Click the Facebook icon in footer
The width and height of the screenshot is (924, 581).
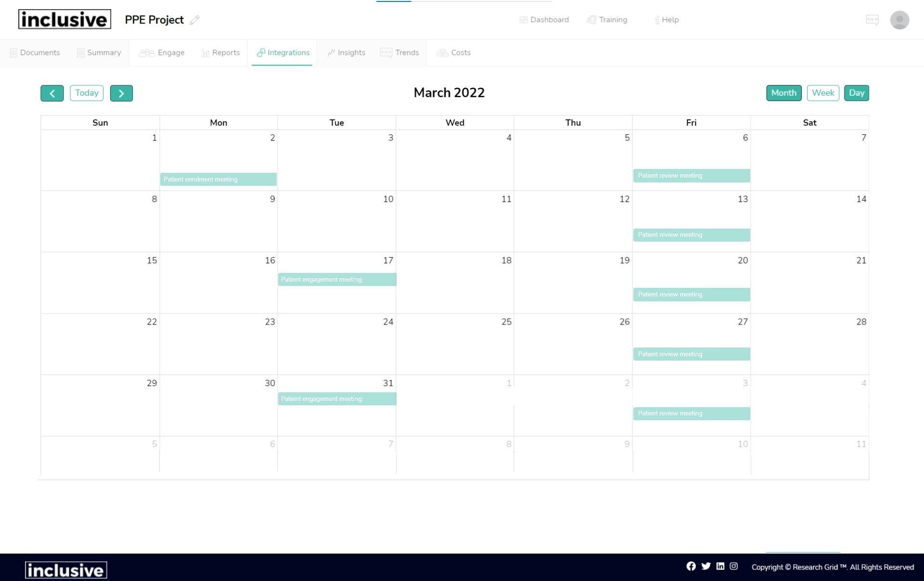coord(691,566)
